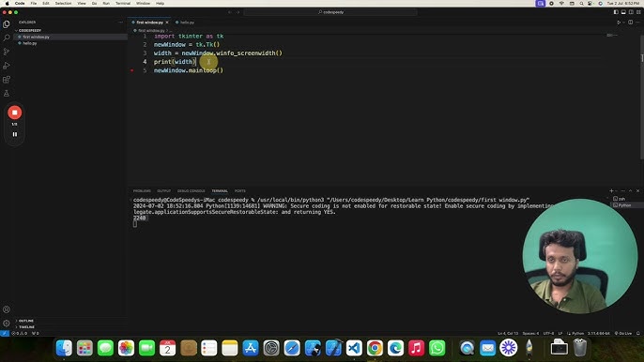Image resolution: width=644 pixels, height=362 pixels.
Task: Open Source Control view icon
Action: point(7,52)
